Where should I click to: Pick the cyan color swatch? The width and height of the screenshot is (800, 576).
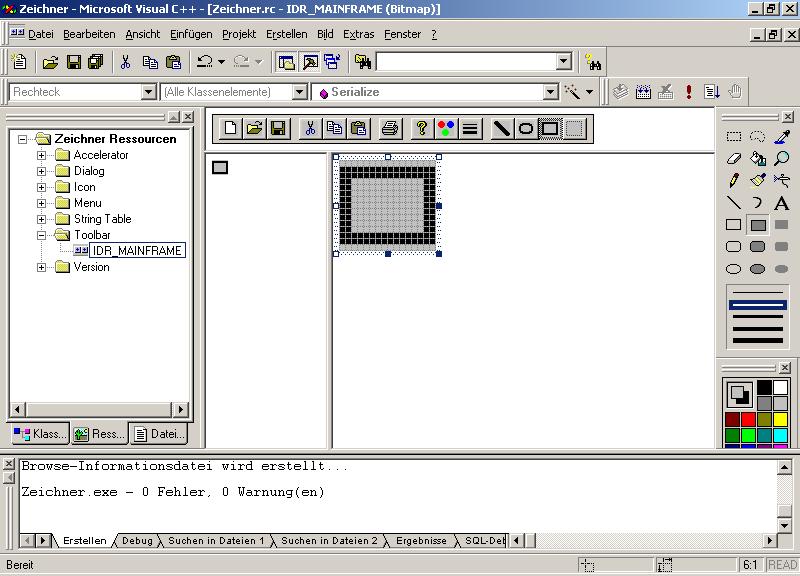[x=781, y=435]
